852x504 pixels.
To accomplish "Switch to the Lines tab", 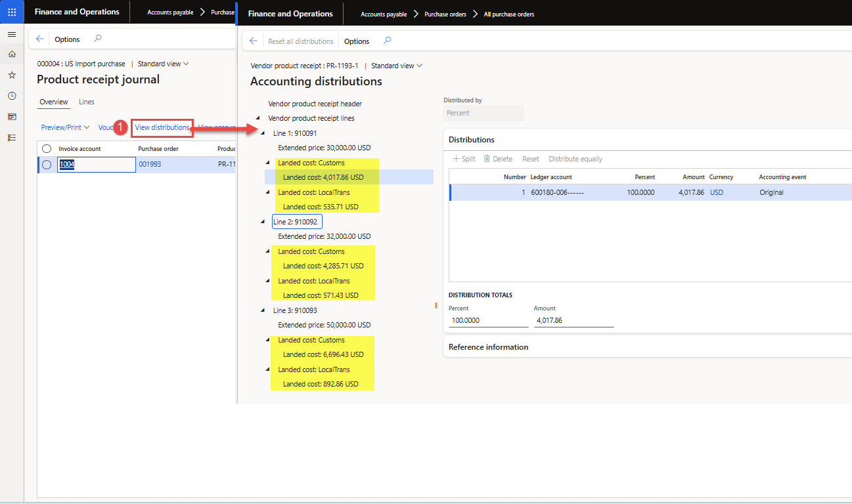I will (86, 102).
